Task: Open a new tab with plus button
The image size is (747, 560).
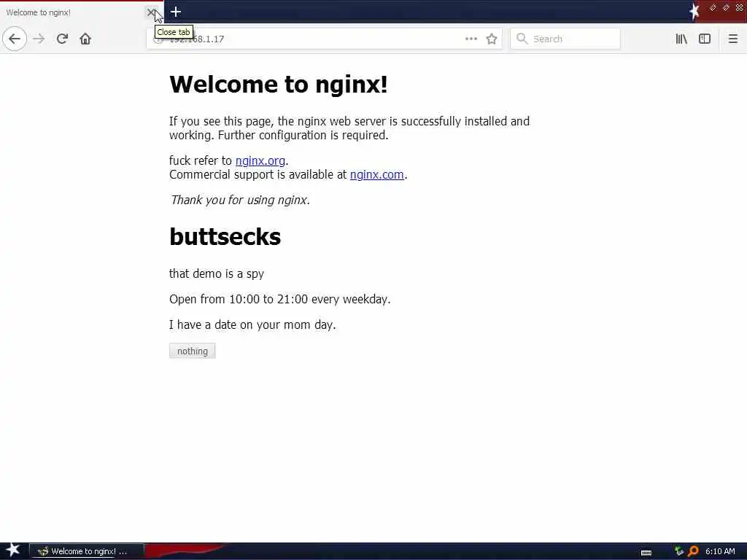Action: tap(176, 12)
